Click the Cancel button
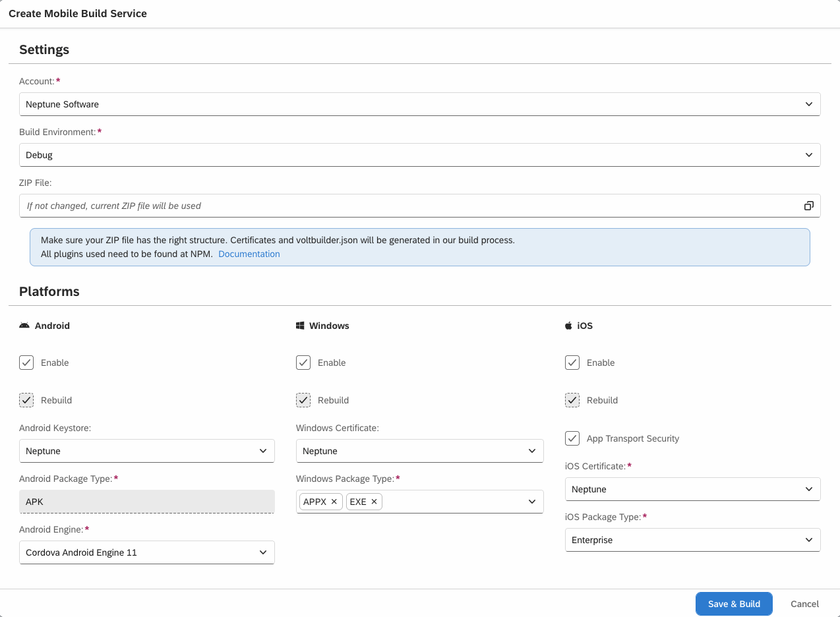This screenshot has width=840, height=617. 804,604
